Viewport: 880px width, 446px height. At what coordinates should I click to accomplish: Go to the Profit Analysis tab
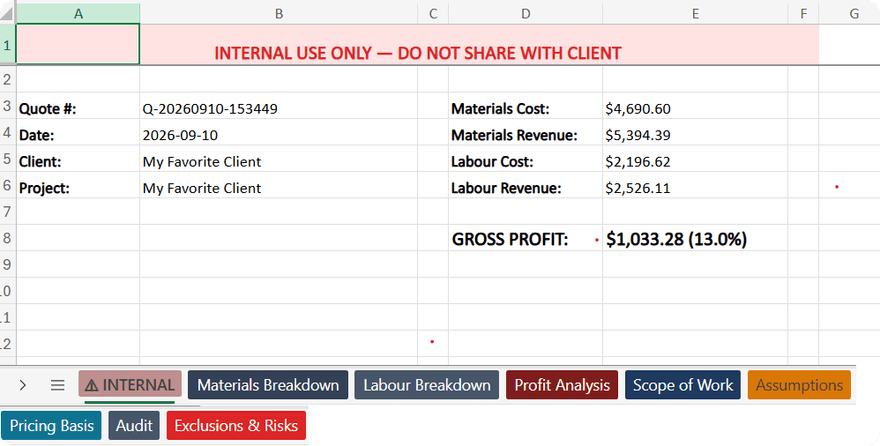(x=562, y=385)
